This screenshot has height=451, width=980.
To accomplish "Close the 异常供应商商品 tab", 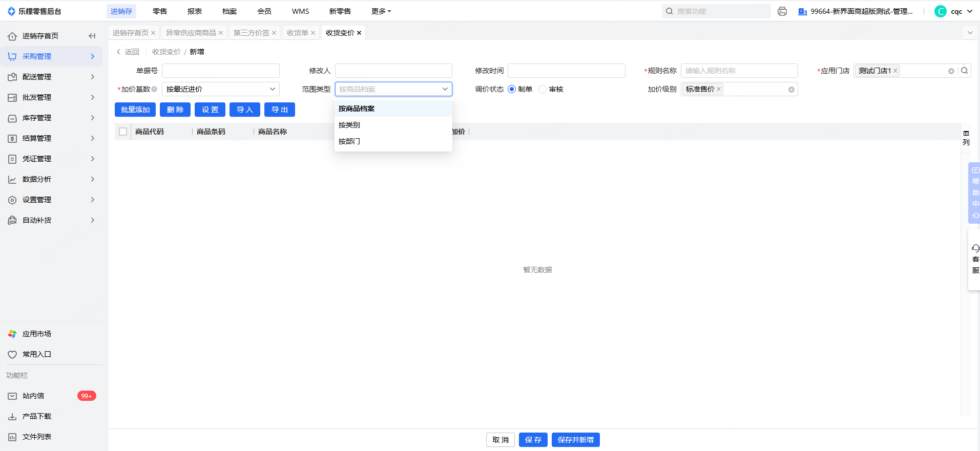I will (221, 33).
